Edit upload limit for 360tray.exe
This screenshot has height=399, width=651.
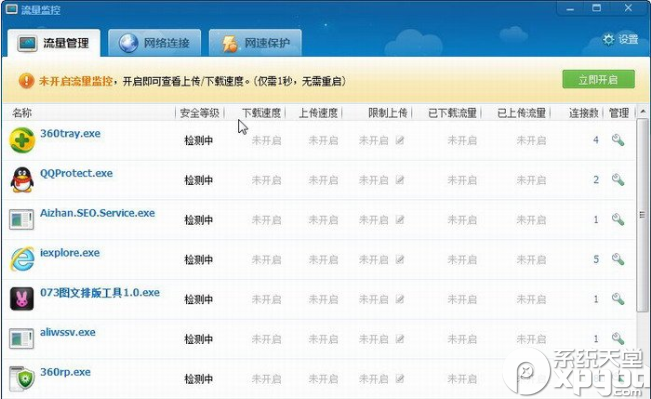coord(400,140)
